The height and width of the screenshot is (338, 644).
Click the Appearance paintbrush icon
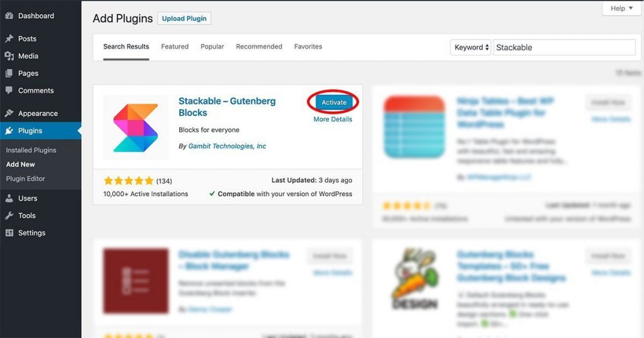(9, 113)
